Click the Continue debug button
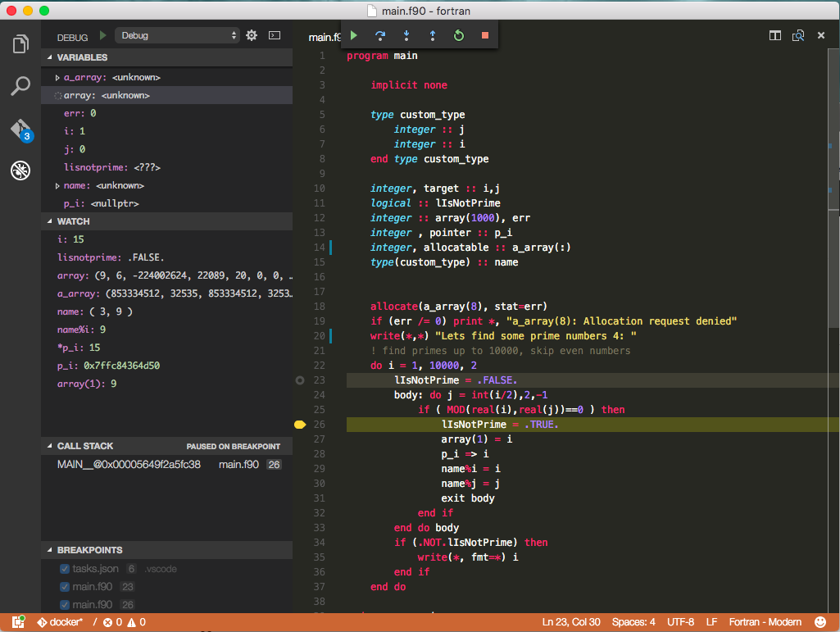Screen dimensions: 840x632 [x=354, y=35]
